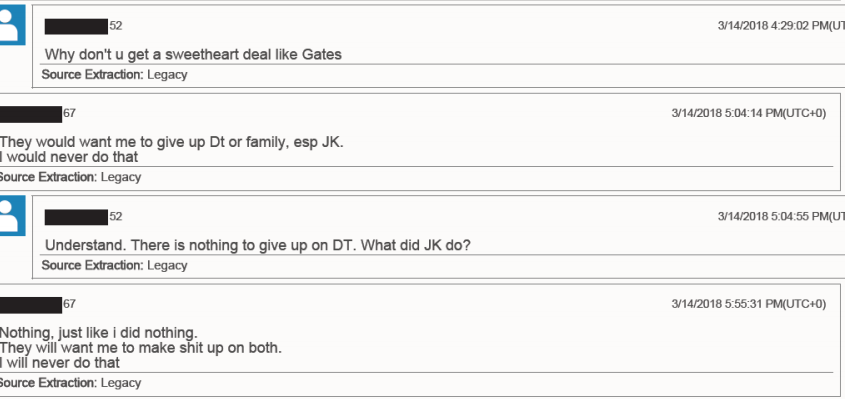Click the redacted sender ending in 67 in the second message

(x=38, y=114)
